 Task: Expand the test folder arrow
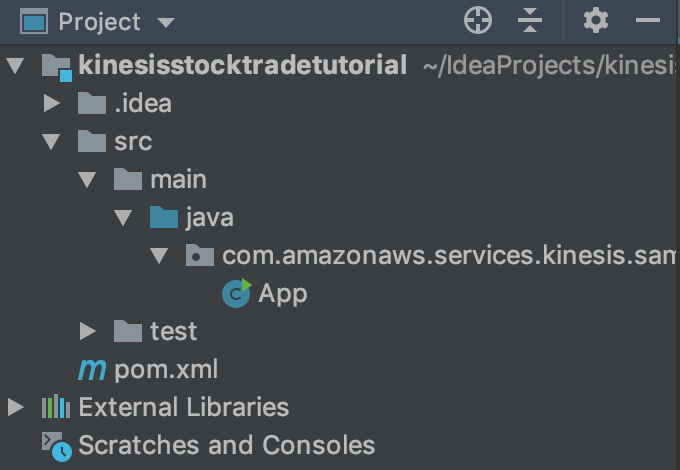tap(88, 331)
